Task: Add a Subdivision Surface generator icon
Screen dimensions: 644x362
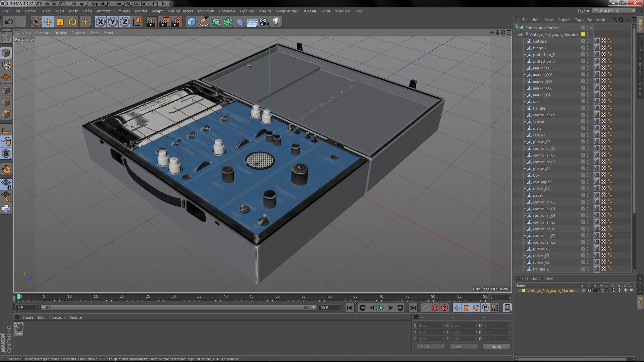Action: click(216, 22)
